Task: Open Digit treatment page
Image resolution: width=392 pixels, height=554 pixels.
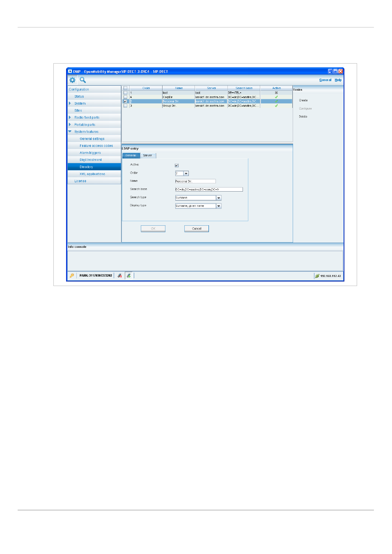Action: pos(94,160)
